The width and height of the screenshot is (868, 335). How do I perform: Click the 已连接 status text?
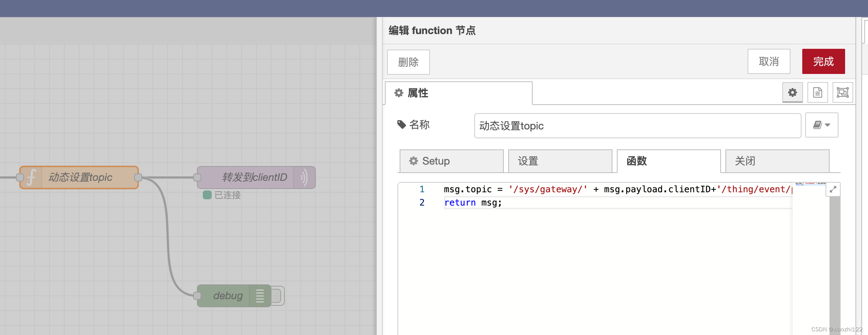click(x=228, y=195)
